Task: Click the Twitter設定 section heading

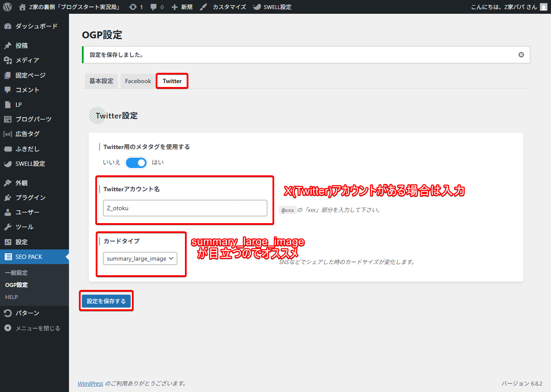Action: (117, 116)
